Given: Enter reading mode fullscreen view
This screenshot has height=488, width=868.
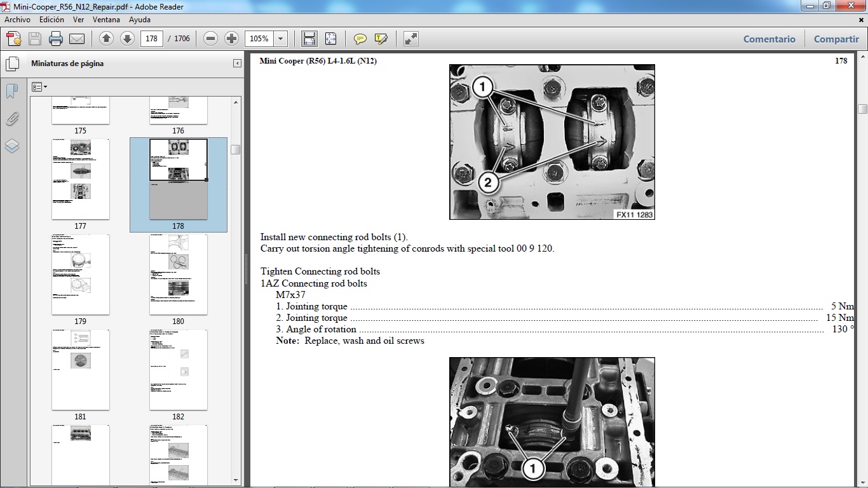Looking at the screenshot, I should point(410,39).
